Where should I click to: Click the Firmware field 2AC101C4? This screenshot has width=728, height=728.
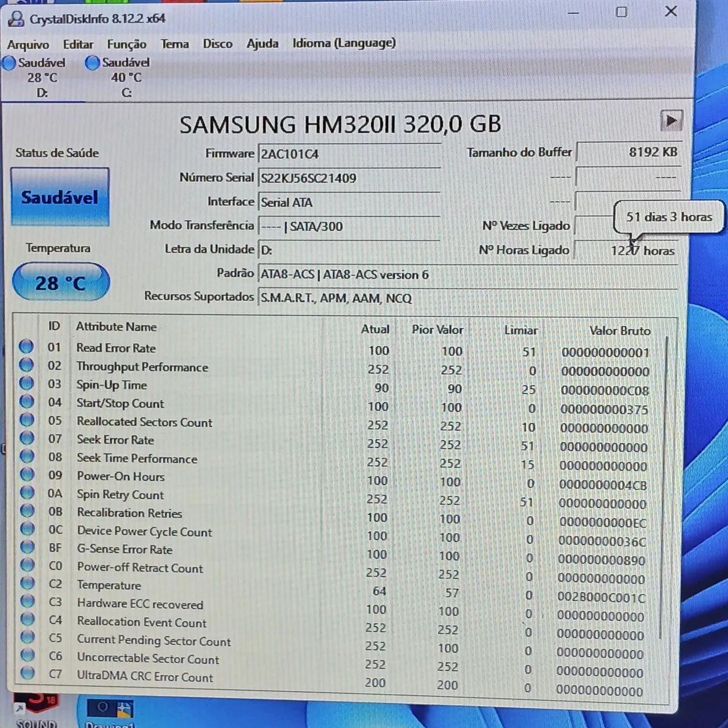point(349,154)
